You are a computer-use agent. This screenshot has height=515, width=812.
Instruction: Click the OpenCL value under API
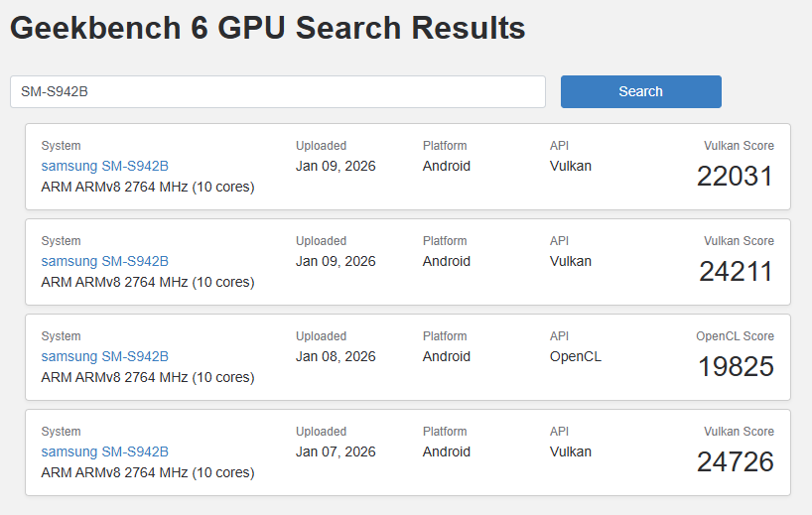point(575,356)
